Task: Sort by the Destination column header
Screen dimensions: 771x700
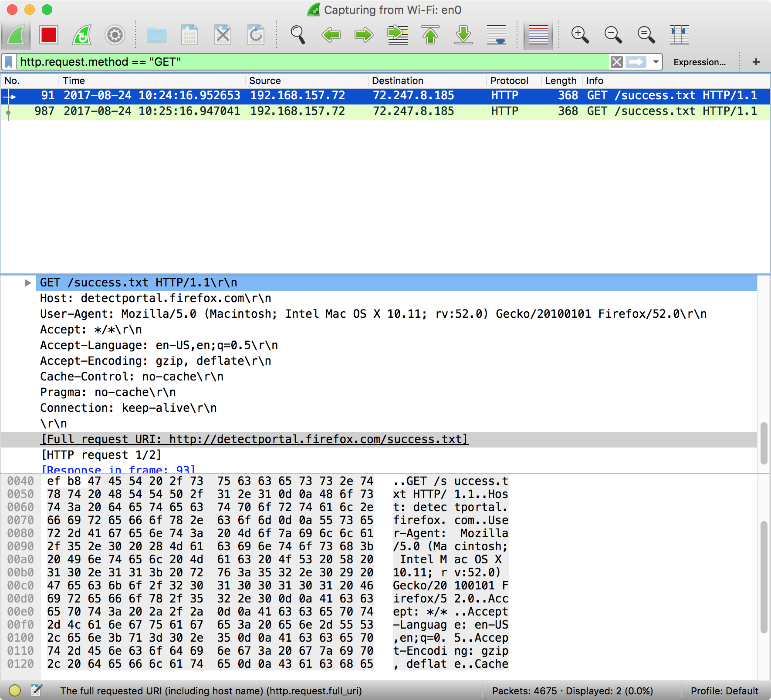Action: coord(427,81)
